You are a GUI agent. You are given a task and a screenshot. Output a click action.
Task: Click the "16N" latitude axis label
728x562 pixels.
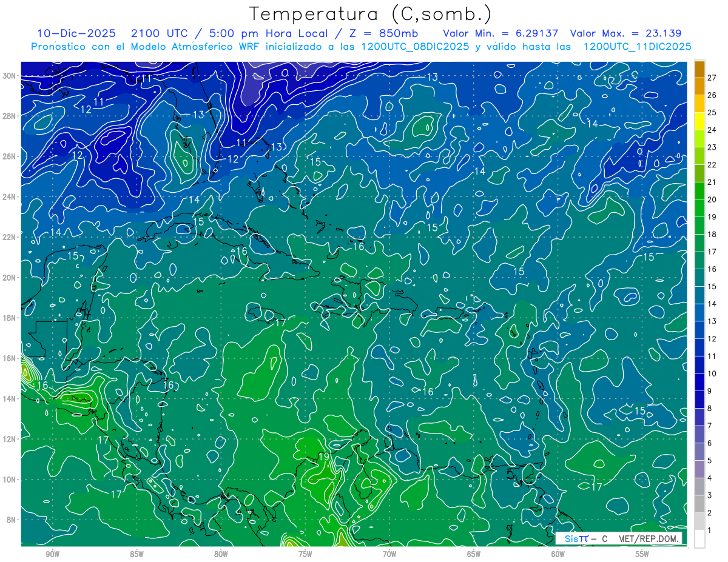10,358
